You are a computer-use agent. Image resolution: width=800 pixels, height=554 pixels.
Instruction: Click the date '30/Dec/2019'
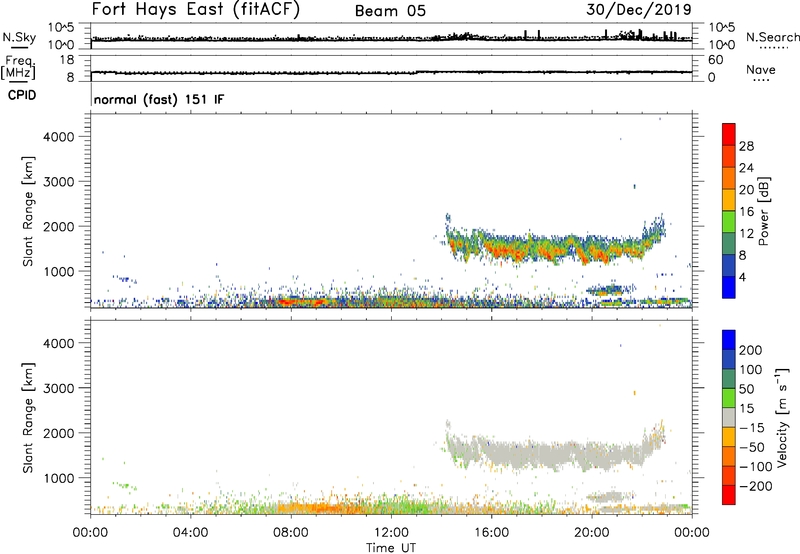639,10
